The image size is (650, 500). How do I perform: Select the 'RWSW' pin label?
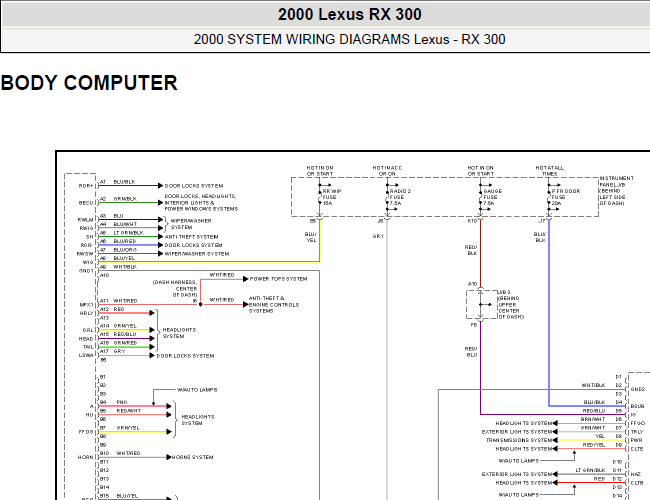pos(85,254)
